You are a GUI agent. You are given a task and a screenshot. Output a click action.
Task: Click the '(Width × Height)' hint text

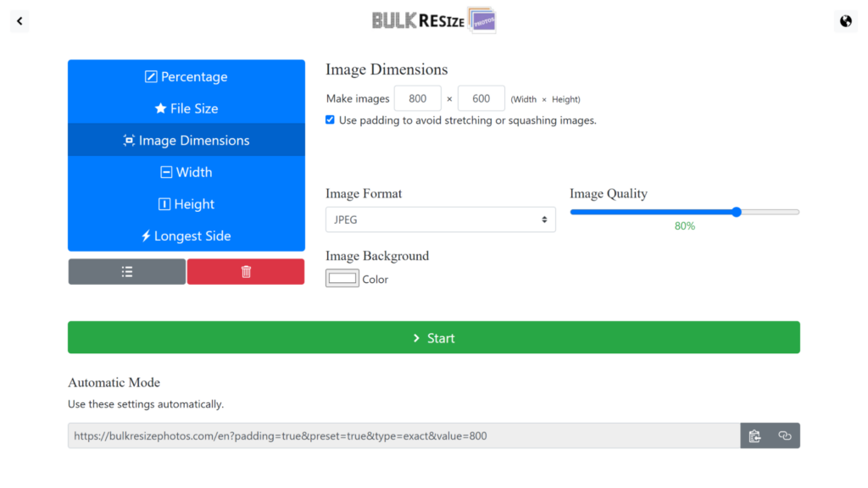point(545,100)
